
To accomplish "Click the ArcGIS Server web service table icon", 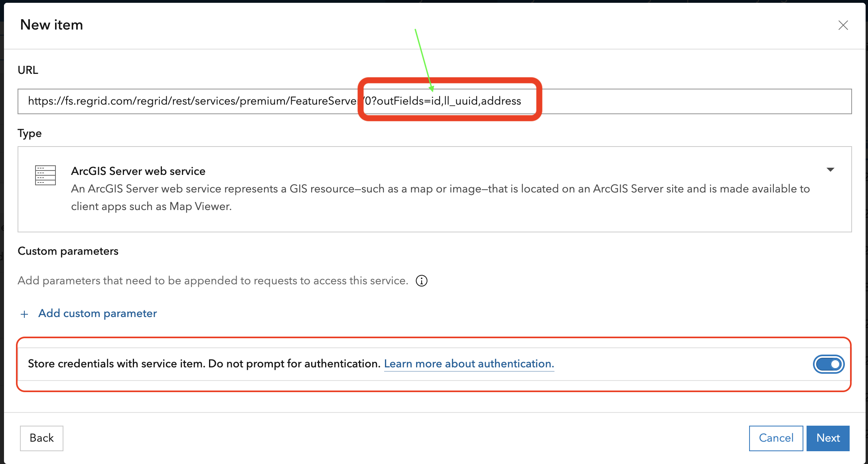I will pyautogui.click(x=45, y=175).
